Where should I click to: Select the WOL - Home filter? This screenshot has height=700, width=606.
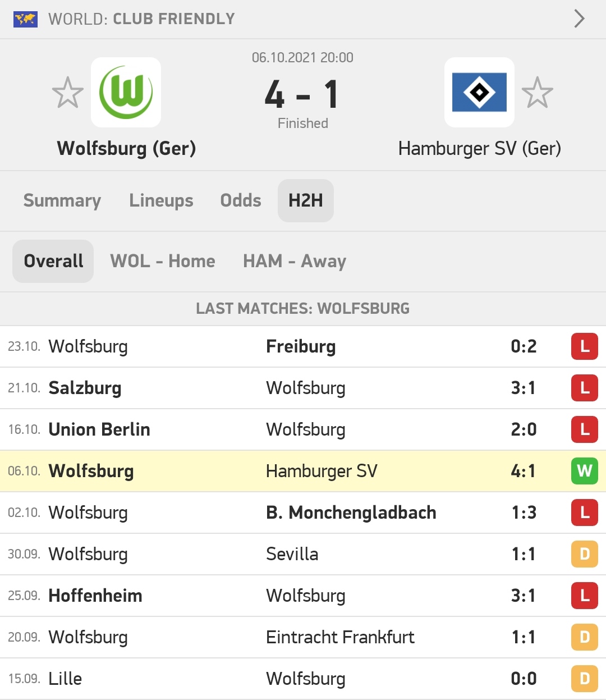pyautogui.click(x=163, y=261)
